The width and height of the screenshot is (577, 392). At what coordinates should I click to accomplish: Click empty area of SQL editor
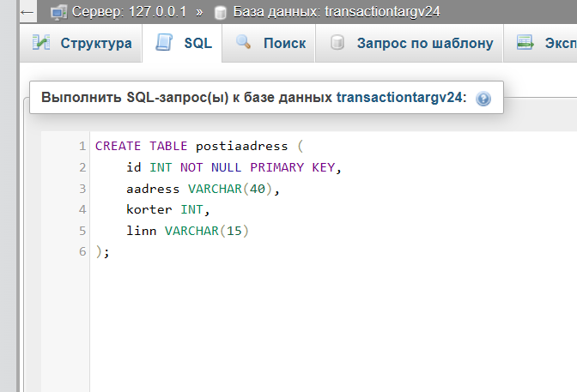(331, 323)
